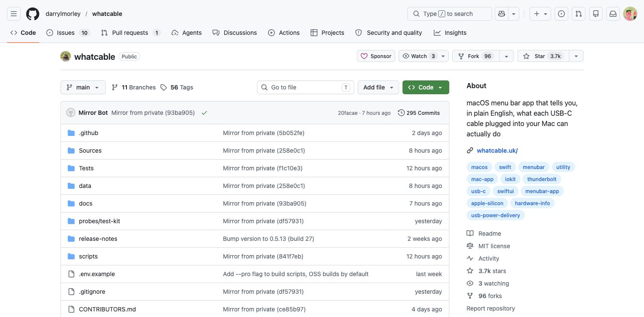Open repositories icon in the header
The height and width of the screenshot is (317, 644).
pos(596,14)
